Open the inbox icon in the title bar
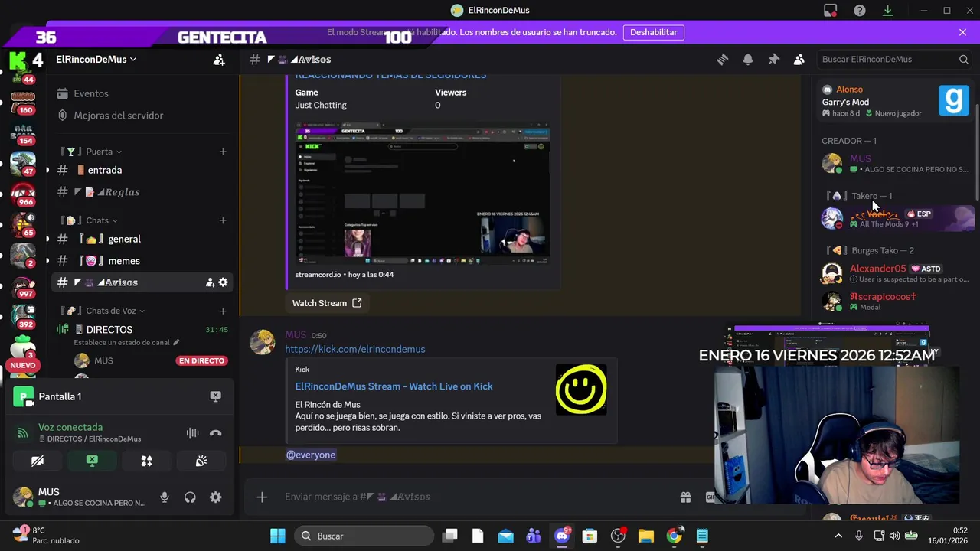 click(x=831, y=10)
